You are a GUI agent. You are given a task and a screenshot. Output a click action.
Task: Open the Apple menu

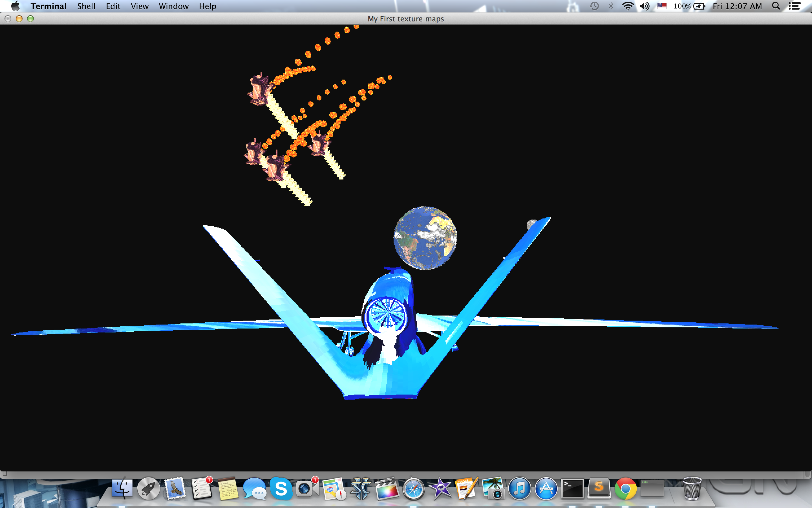[x=16, y=6]
